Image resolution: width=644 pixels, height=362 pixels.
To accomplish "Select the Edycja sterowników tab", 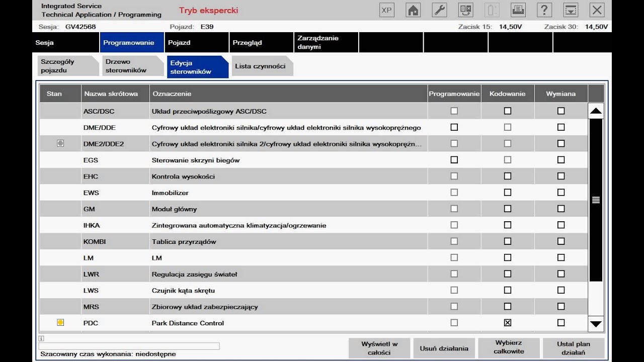I will 197,67.
